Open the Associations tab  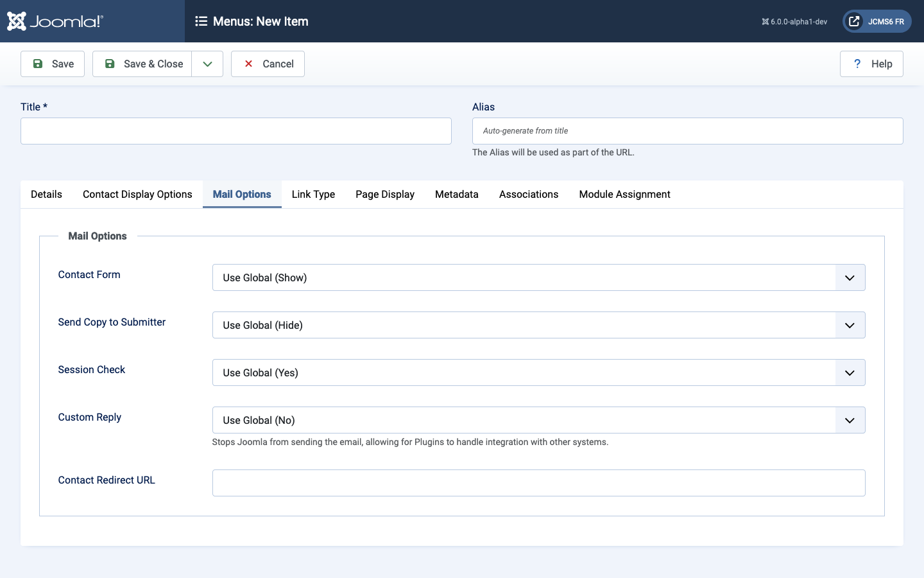(529, 194)
